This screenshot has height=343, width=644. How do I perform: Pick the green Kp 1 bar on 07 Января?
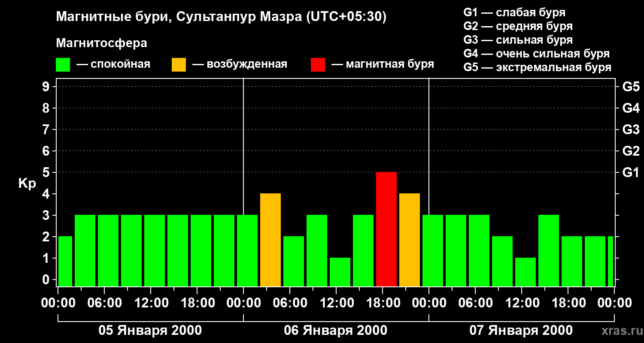526,272
